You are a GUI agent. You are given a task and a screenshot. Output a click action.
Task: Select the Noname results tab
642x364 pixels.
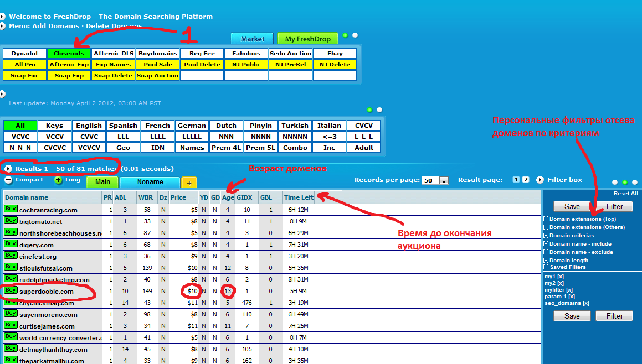150,182
